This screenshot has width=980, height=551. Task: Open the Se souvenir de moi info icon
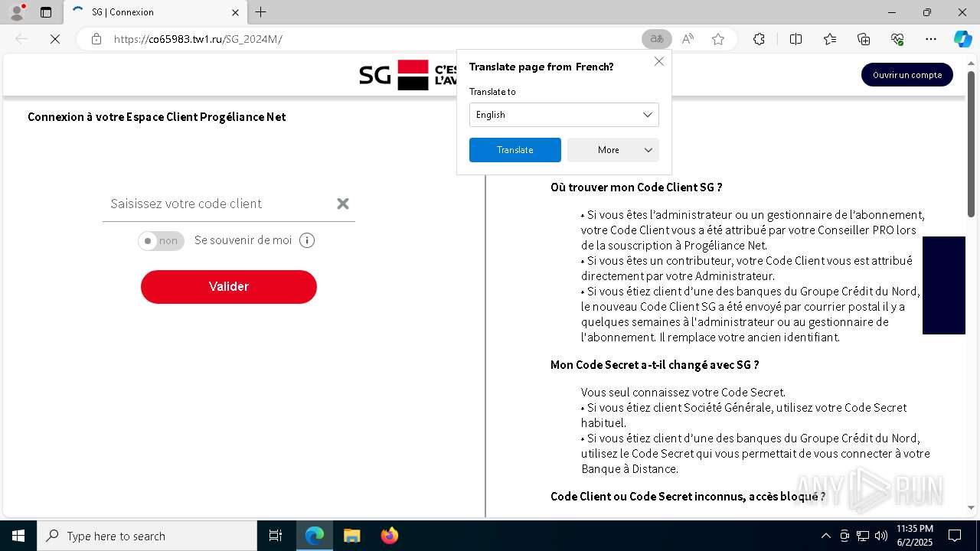click(x=307, y=240)
